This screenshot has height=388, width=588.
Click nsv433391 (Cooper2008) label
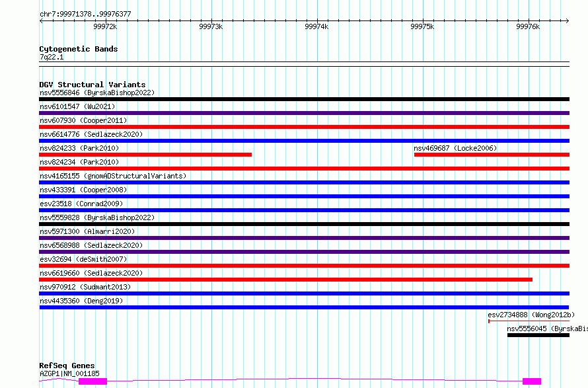(x=83, y=190)
